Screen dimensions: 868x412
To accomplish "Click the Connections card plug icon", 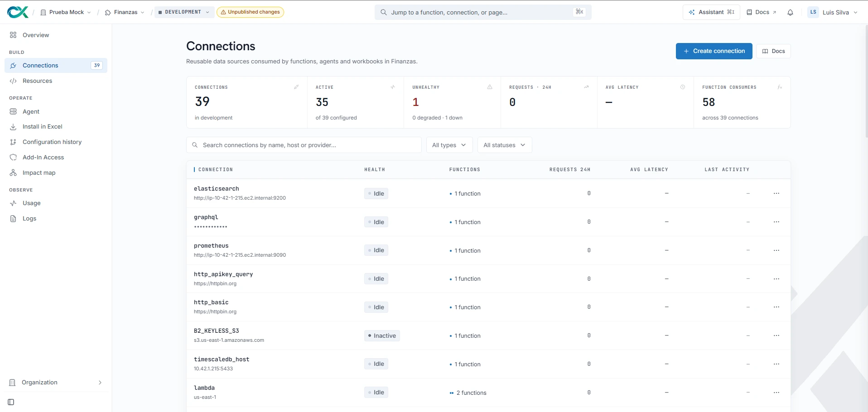I will (x=296, y=87).
